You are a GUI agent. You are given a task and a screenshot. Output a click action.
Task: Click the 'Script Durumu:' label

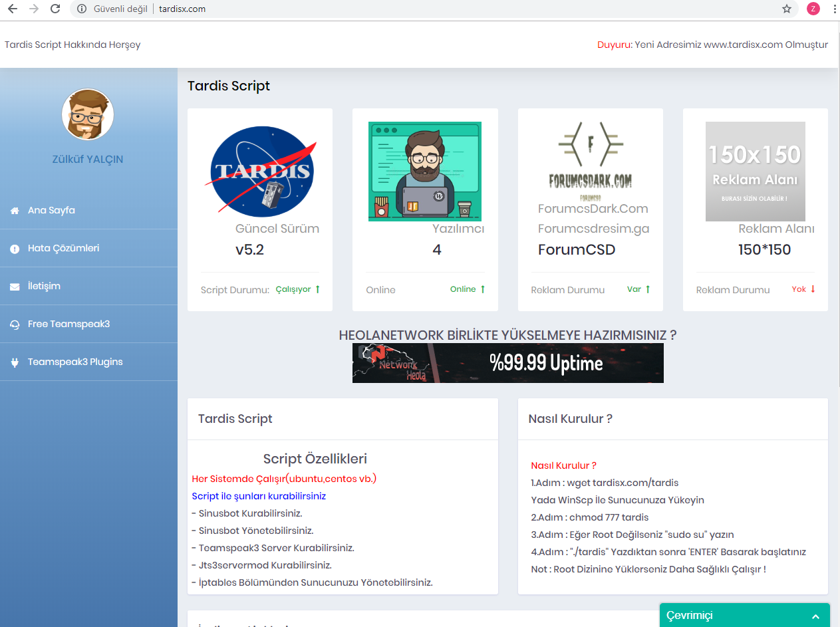pos(235,290)
